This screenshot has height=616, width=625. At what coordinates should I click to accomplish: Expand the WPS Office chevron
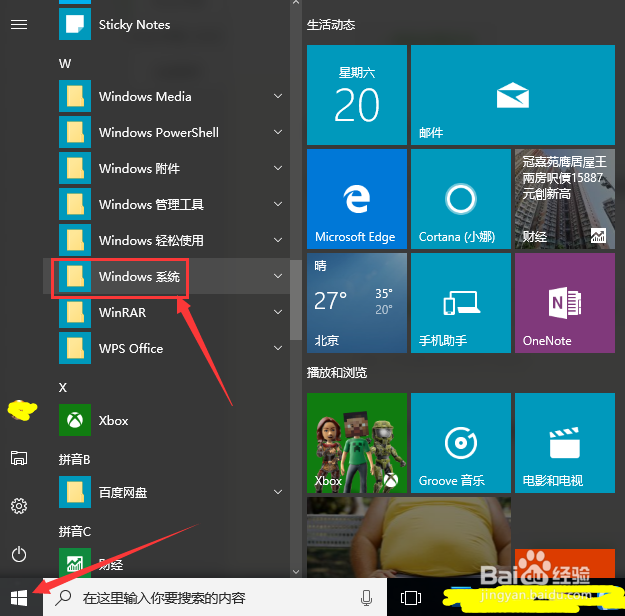tap(278, 348)
